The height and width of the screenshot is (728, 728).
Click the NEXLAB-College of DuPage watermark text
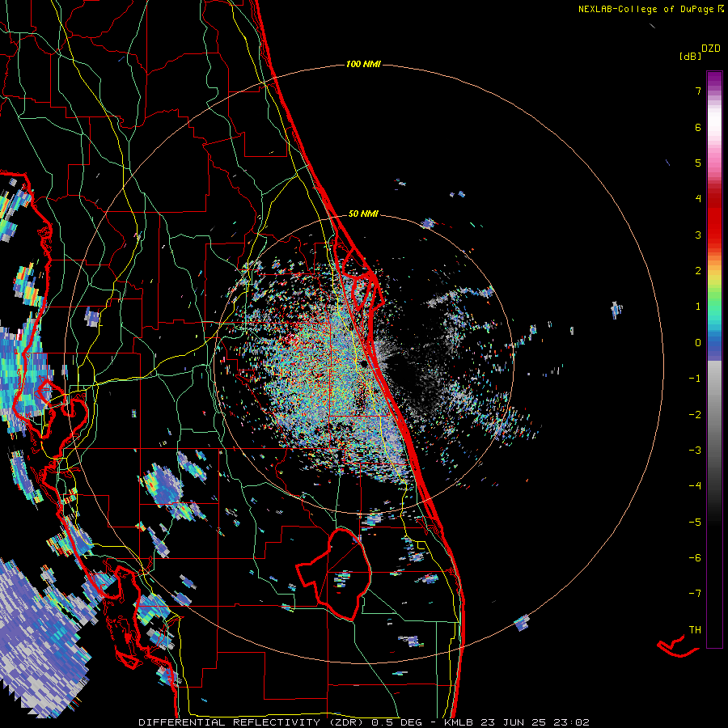(x=650, y=9)
